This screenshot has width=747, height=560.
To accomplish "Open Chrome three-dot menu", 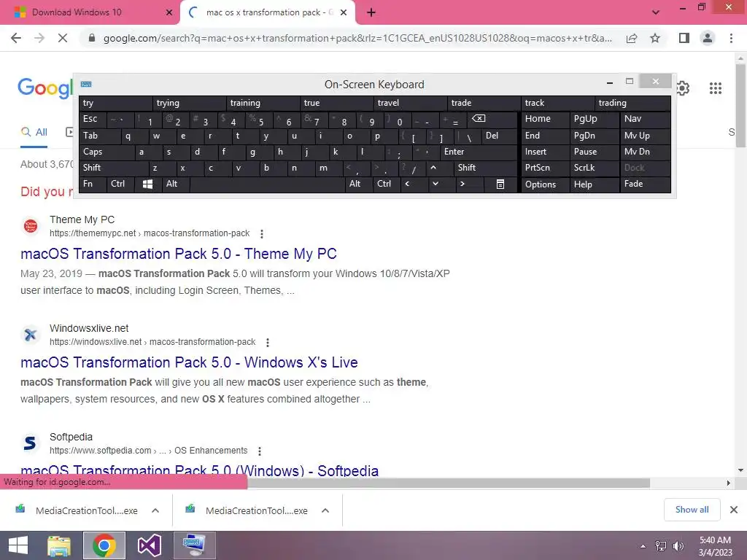I will (731, 38).
